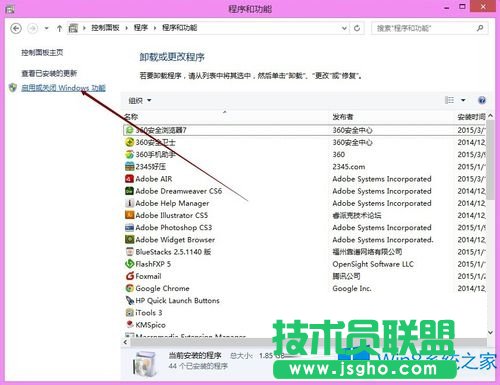Click publisher Google Inc. cell
The image size is (500, 385).
coord(352,288)
